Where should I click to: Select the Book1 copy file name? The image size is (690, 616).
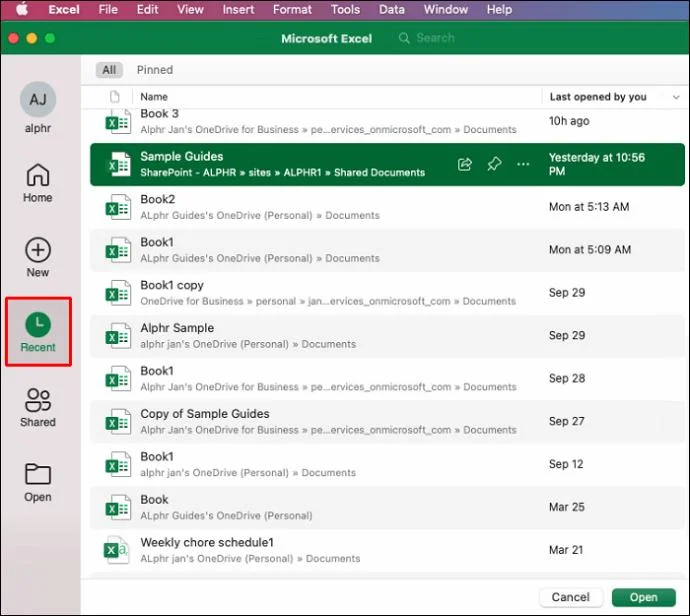[172, 285]
